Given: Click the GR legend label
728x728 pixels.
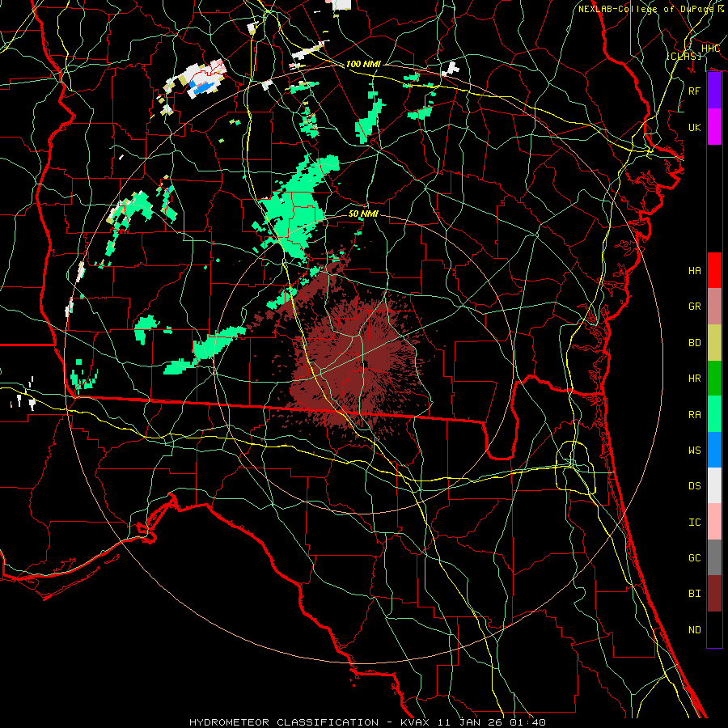Looking at the screenshot, I should pos(695,307).
